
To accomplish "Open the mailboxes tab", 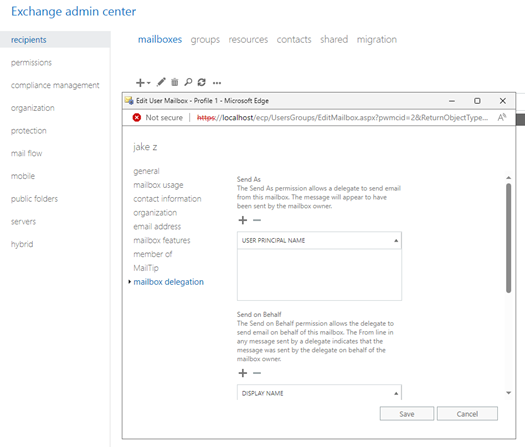I will tap(160, 40).
